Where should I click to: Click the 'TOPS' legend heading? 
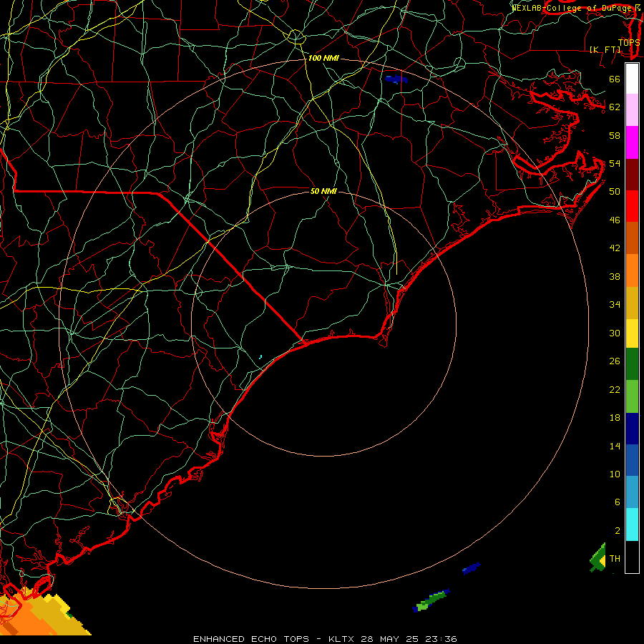click(x=629, y=42)
